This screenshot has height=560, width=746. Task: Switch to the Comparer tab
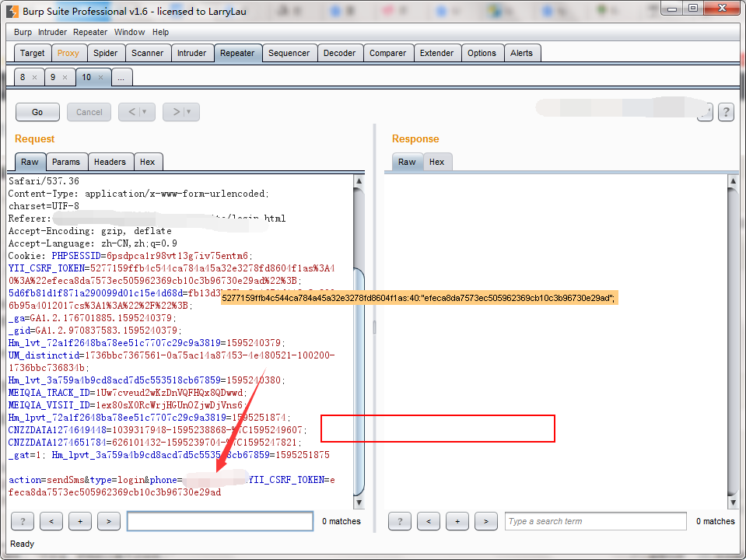tap(387, 53)
